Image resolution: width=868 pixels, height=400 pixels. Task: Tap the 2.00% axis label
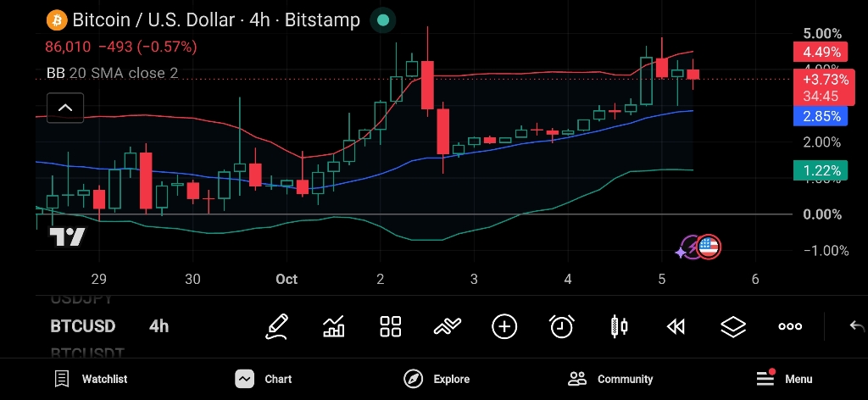click(822, 142)
